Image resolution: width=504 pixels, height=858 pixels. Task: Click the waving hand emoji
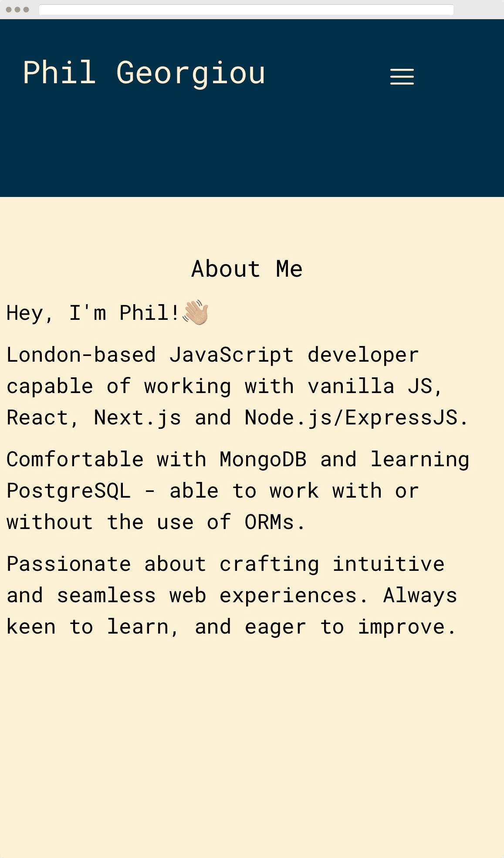tap(196, 312)
